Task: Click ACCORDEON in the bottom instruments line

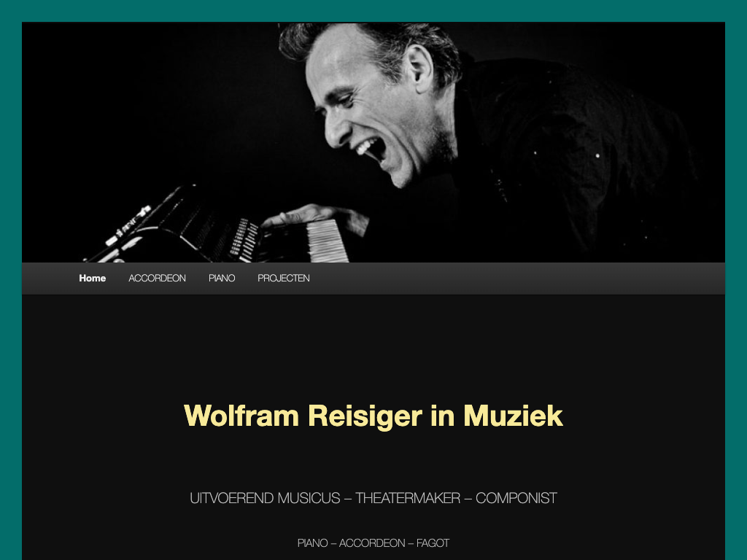Action: click(372, 543)
